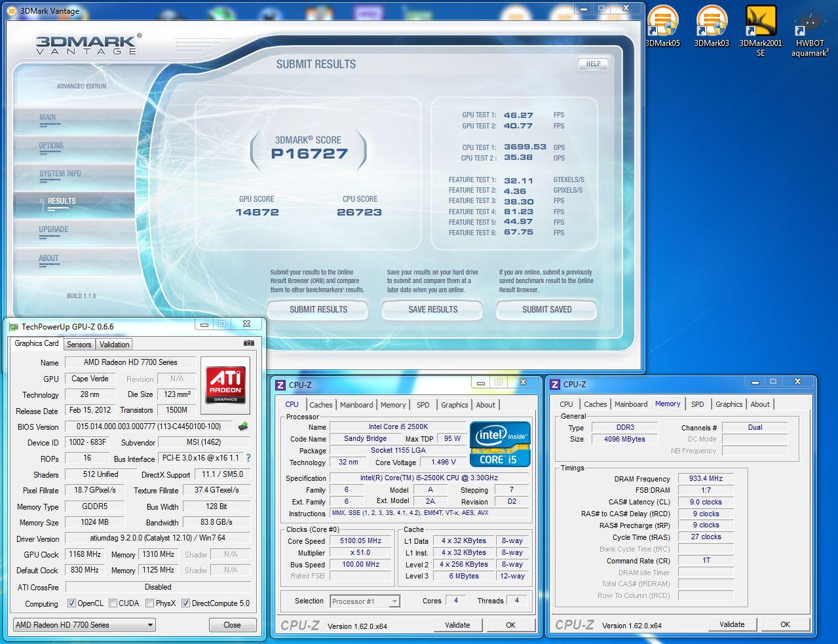Click the SAVE RESULTS button
Screen dimensions: 838x644
432,309
